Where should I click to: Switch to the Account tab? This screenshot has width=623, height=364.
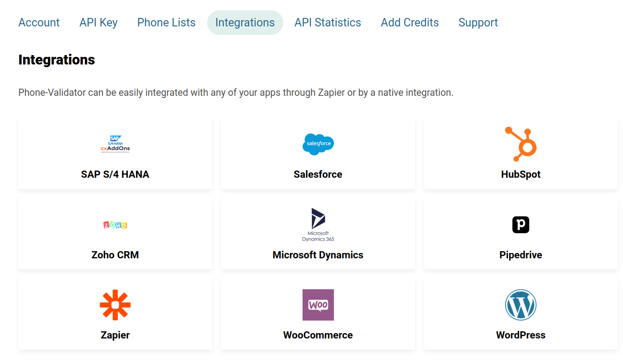[39, 22]
